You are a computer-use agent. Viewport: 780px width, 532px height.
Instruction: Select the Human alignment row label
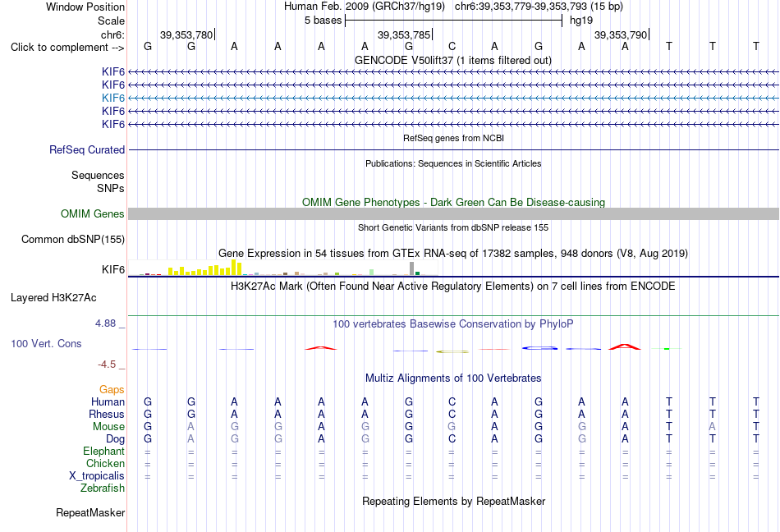(108, 401)
